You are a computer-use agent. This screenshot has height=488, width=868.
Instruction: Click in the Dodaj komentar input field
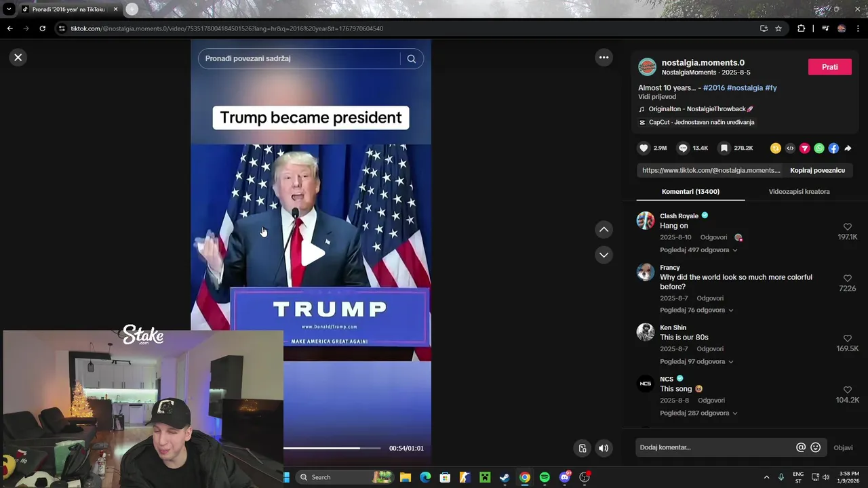(x=715, y=447)
